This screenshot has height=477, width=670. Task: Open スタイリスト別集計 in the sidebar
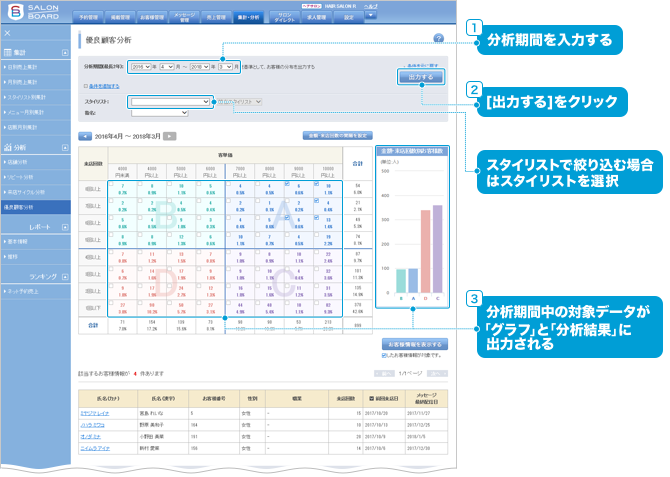pyautogui.click(x=36, y=97)
